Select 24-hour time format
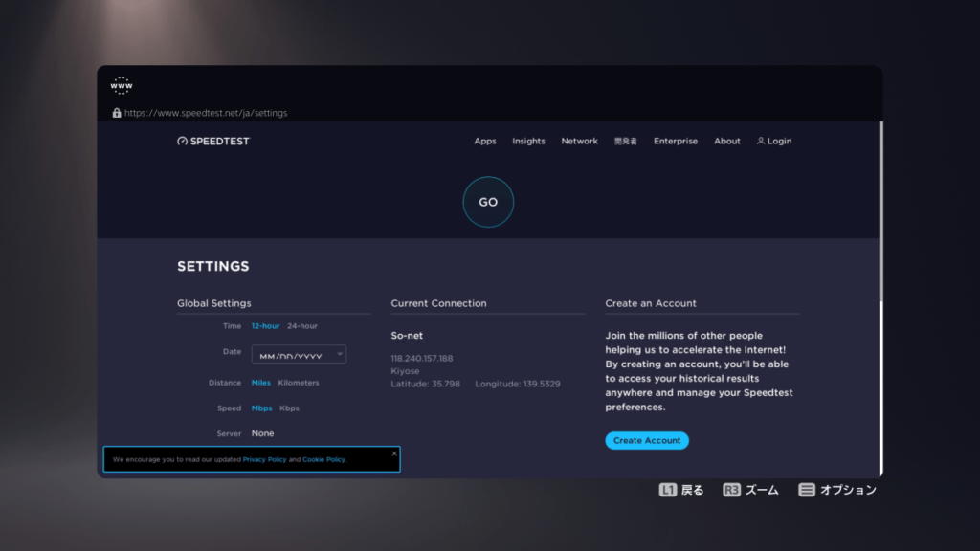 coord(302,326)
